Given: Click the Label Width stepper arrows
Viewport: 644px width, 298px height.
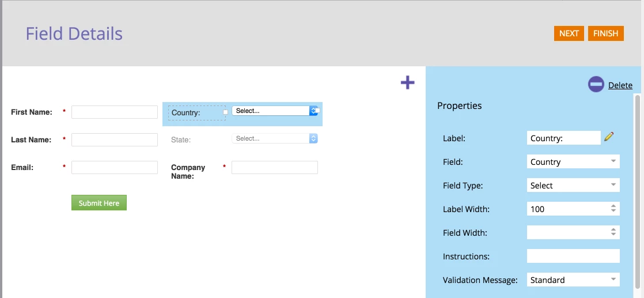Looking at the screenshot, I should [613, 209].
